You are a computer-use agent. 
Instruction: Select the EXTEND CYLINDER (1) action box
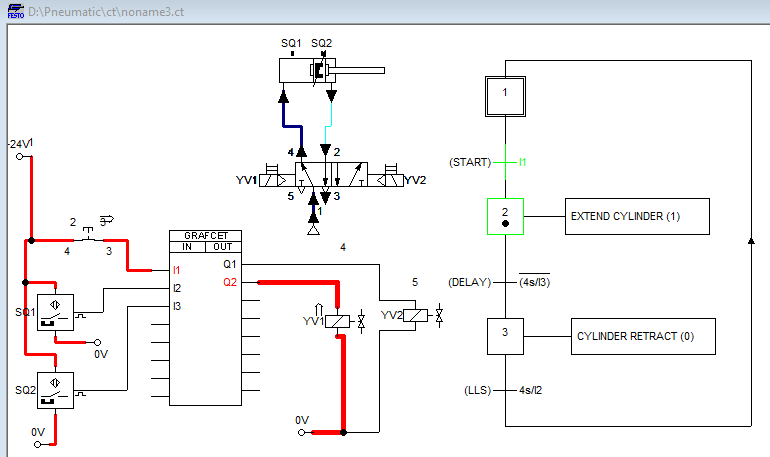pyautogui.click(x=637, y=216)
